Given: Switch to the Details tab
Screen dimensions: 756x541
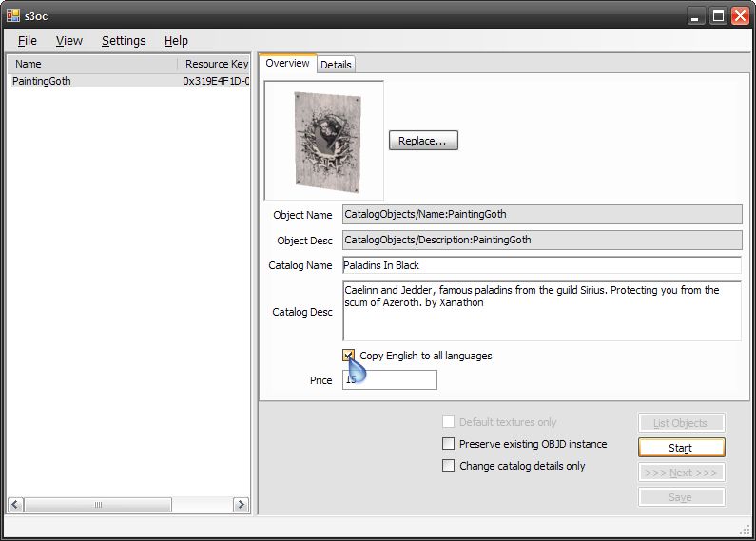Looking at the screenshot, I should (x=336, y=65).
